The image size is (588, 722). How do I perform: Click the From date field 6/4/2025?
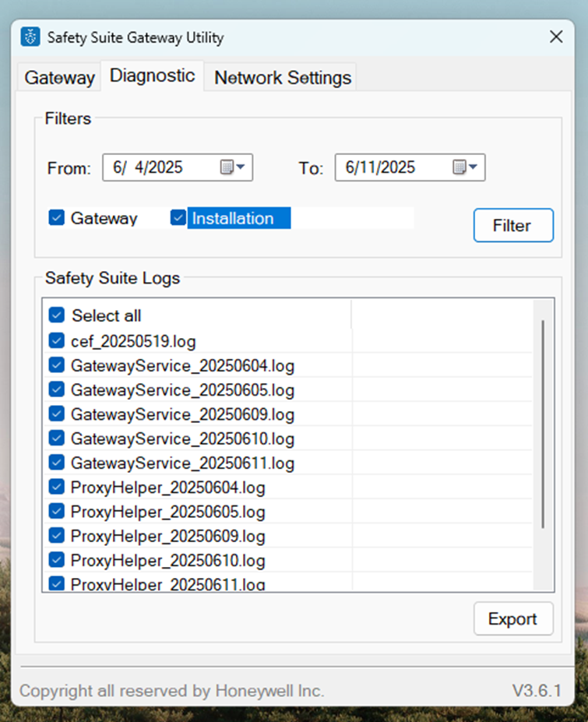click(178, 167)
